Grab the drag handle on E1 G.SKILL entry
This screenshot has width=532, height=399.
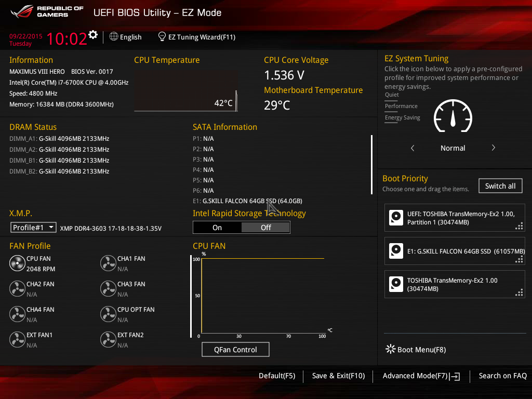click(519, 260)
